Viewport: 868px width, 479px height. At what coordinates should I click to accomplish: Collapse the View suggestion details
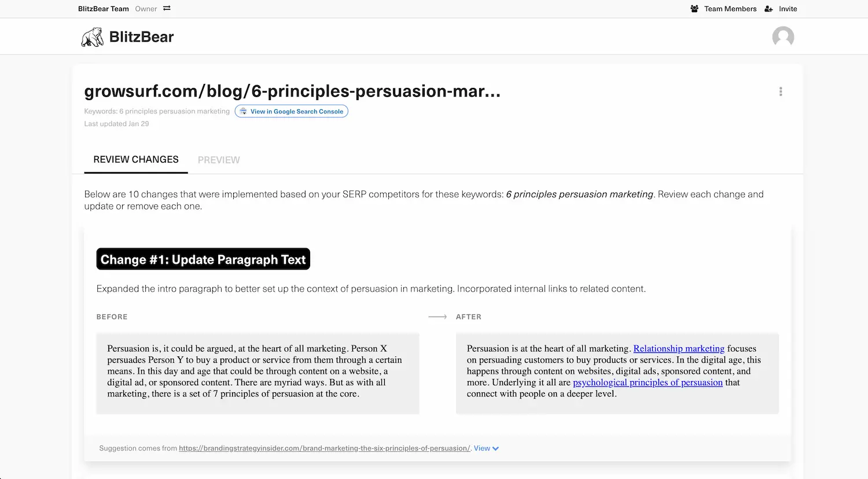pyautogui.click(x=486, y=448)
